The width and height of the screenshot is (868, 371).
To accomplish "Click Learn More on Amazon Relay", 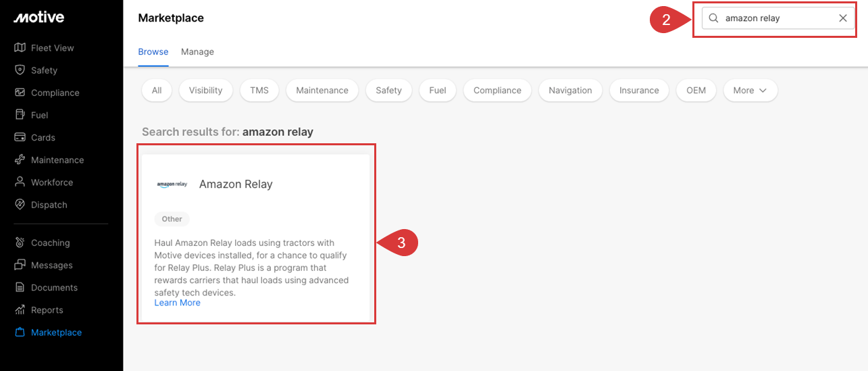I will pos(178,303).
